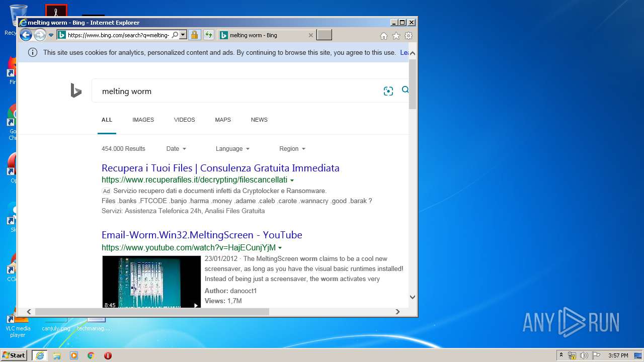Click the Bing search magnifier button
This screenshot has width=644, height=362.
[x=405, y=90]
